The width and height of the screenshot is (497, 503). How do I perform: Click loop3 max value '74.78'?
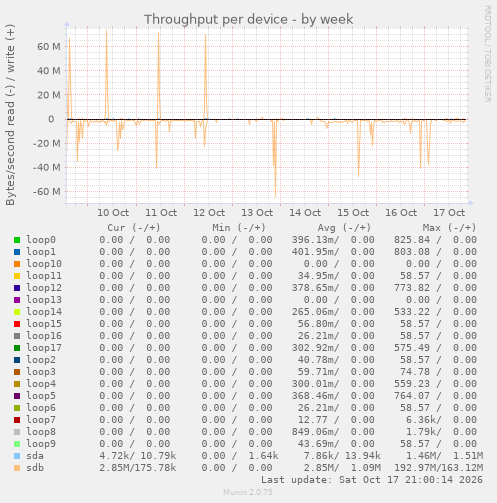tap(415, 372)
